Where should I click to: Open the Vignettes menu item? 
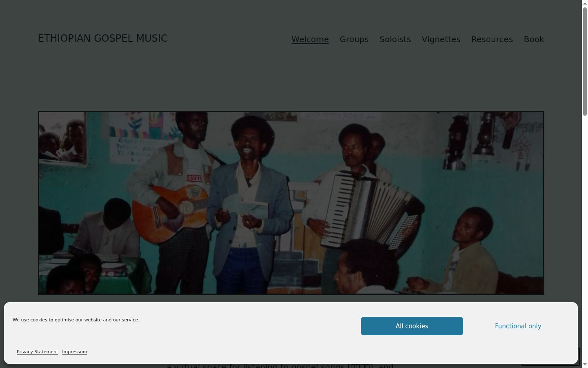click(x=441, y=39)
